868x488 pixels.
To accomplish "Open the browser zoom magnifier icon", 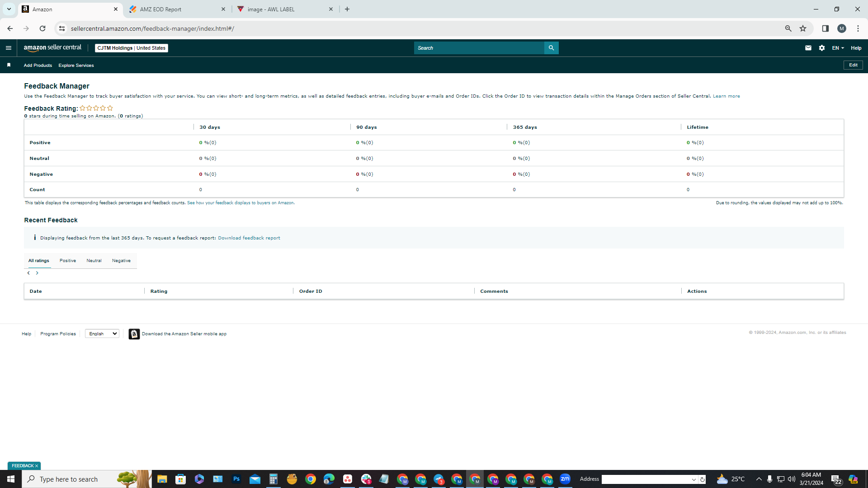I will [788, 28].
